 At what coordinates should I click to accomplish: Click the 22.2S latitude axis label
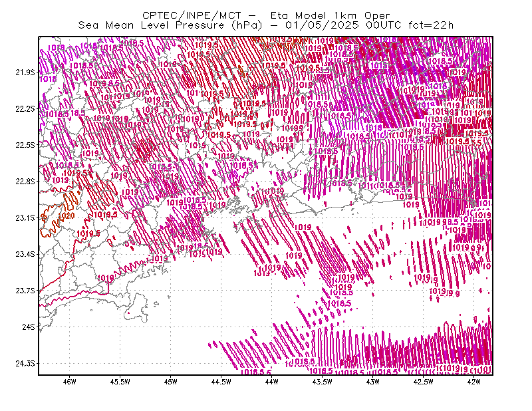25,108
